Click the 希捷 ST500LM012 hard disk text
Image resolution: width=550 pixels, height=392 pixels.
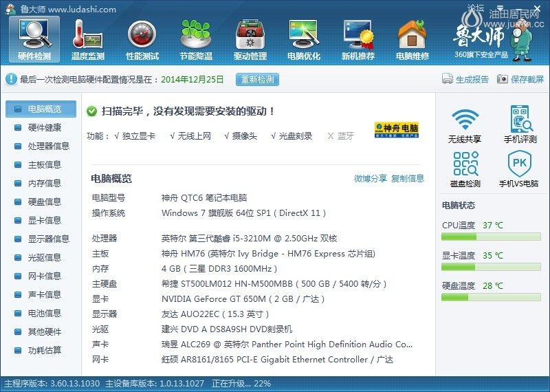[x=274, y=284]
